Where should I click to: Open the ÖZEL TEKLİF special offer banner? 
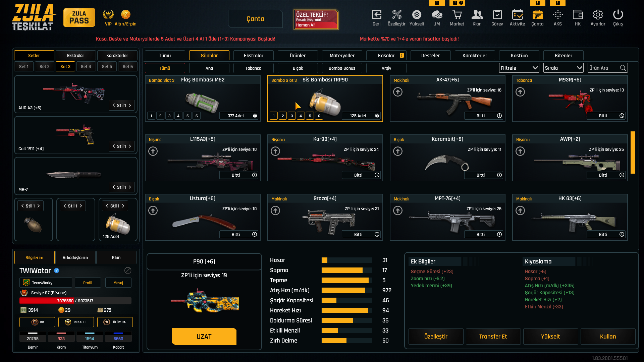316,19
